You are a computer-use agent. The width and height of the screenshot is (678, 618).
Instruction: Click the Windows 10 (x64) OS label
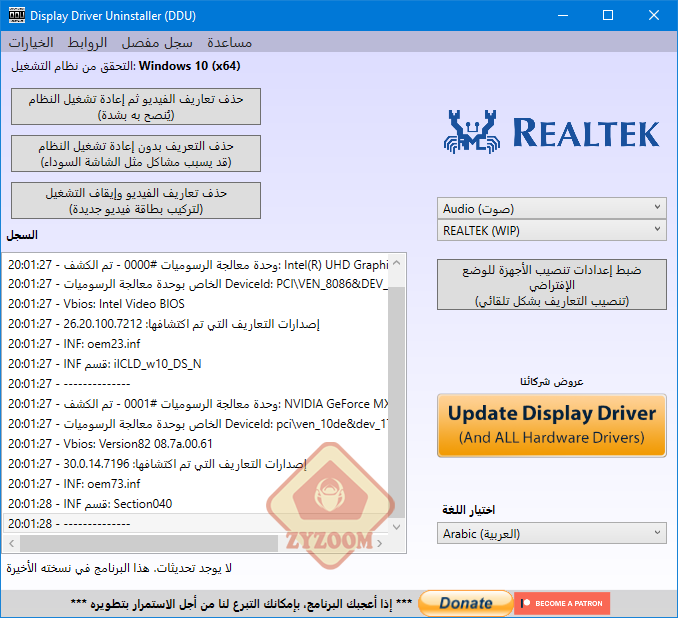coord(189,66)
